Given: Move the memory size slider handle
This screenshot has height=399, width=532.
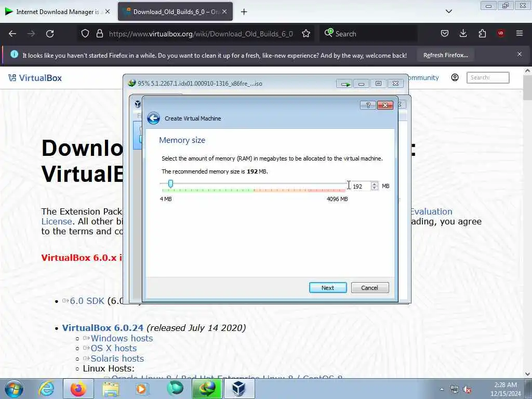Looking at the screenshot, I should (170, 183).
